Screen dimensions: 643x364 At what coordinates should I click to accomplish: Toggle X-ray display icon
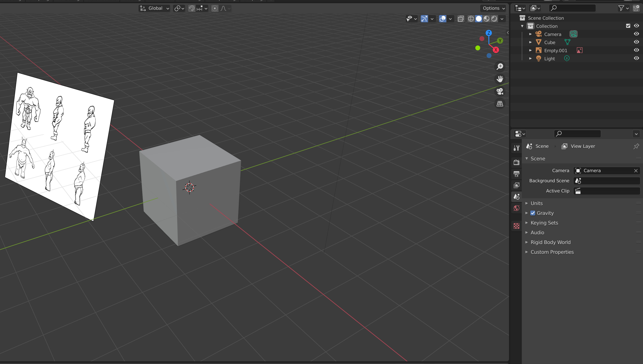pyautogui.click(x=461, y=19)
